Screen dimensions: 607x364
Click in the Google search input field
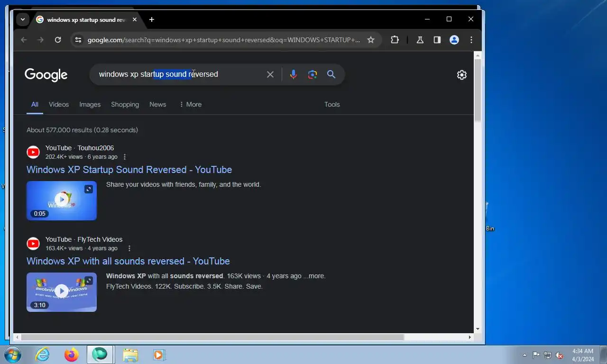(x=180, y=74)
